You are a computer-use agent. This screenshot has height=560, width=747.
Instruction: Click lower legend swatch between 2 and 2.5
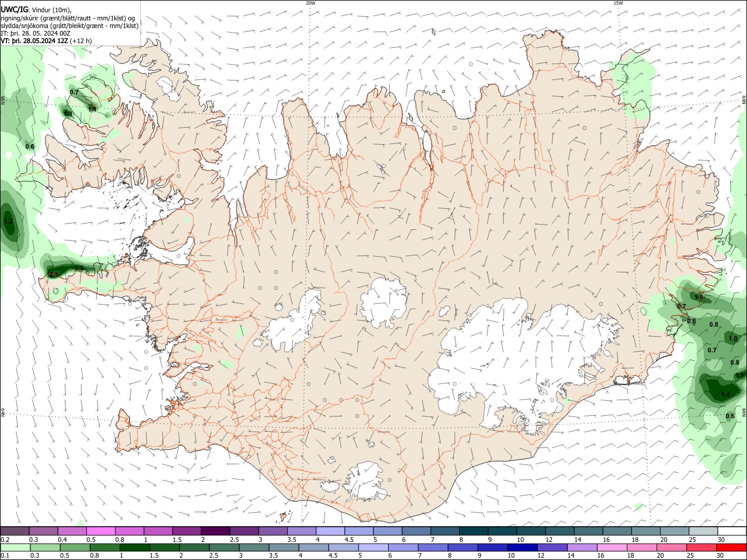pyautogui.click(x=194, y=548)
